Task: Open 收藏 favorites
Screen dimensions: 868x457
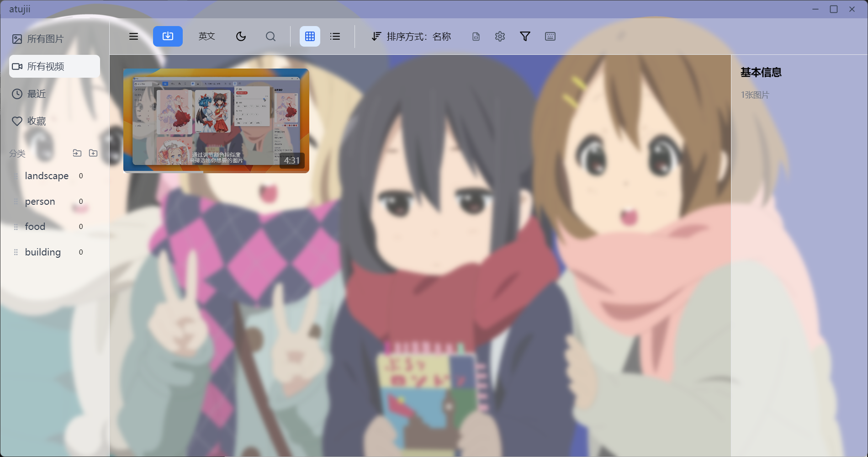Action: pos(54,121)
